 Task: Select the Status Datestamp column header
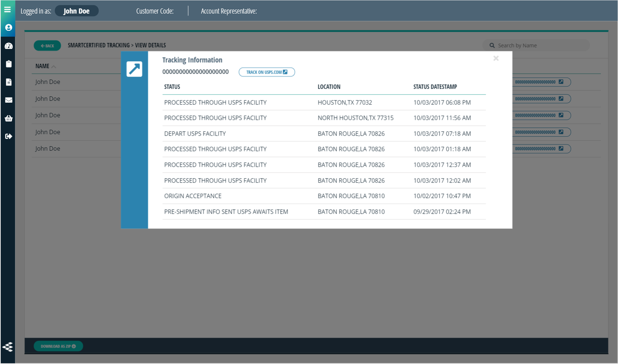435,87
